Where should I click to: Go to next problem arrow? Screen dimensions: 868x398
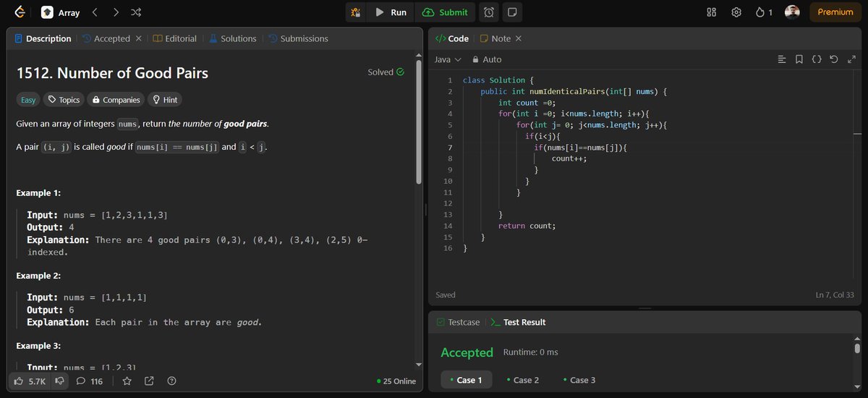(116, 12)
